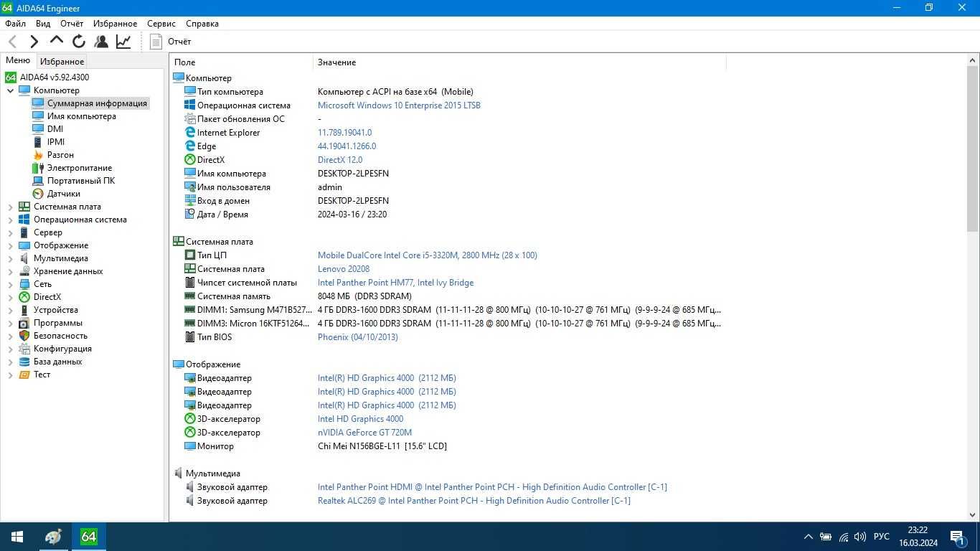Open Microsoft Windows 10 Enterprise link
Viewport: 980px width, 551px height.
pyautogui.click(x=399, y=105)
